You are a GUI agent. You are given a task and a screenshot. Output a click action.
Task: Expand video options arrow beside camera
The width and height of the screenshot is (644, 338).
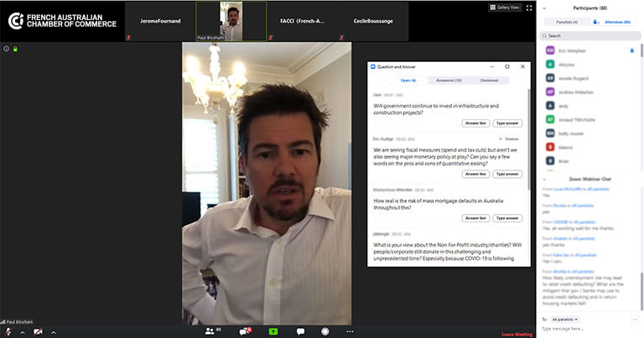[51, 331]
